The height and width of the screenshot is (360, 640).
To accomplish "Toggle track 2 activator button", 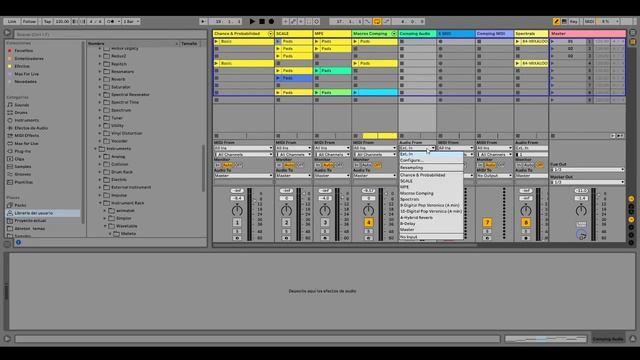I will point(286,222).
